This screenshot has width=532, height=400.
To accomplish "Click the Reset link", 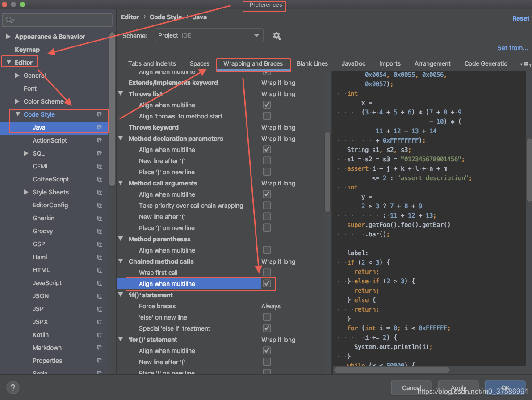I will [x=521, y=18].
